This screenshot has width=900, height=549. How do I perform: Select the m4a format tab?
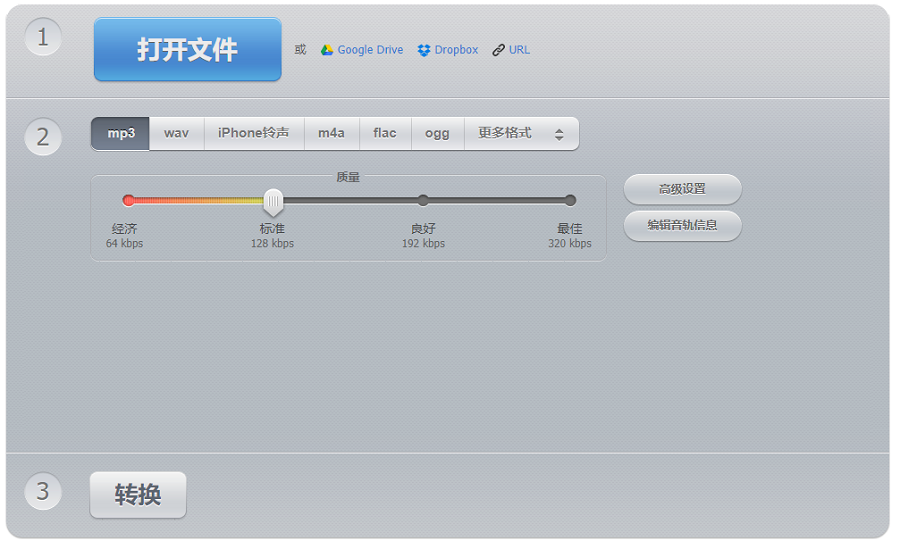(x=332, y=133)
